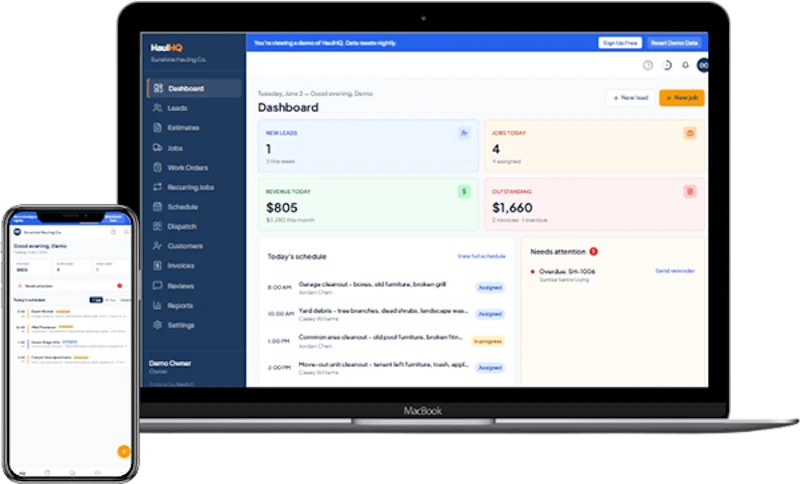Tap the bell icon on phone screen
The width and height of the screenshot is (800, 484).
coord(126,232)
